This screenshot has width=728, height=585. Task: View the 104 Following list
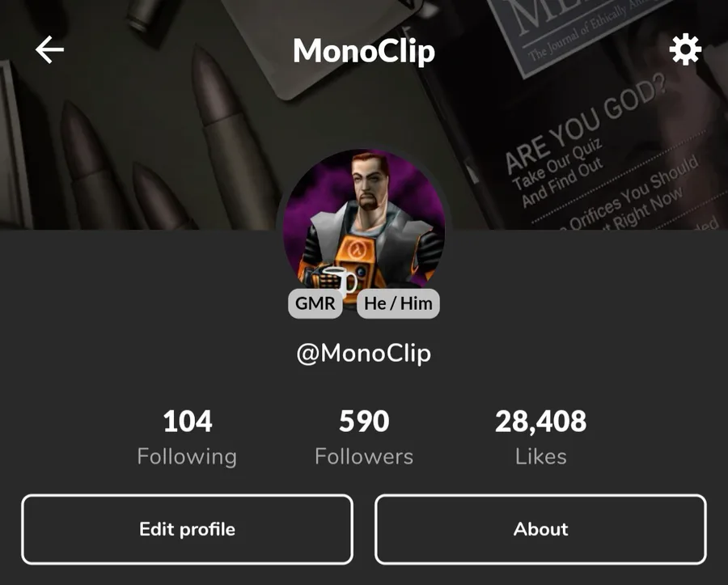pyautogui.click(x=187, y=438)
